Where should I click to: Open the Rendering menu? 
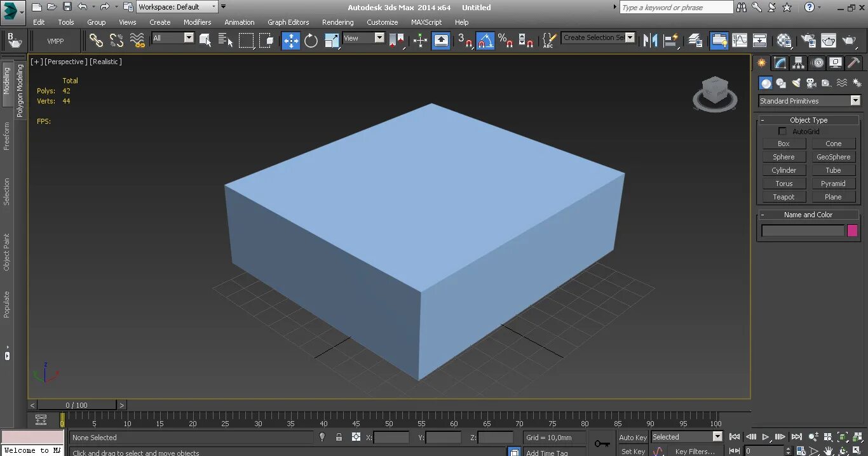click(337, 22)
